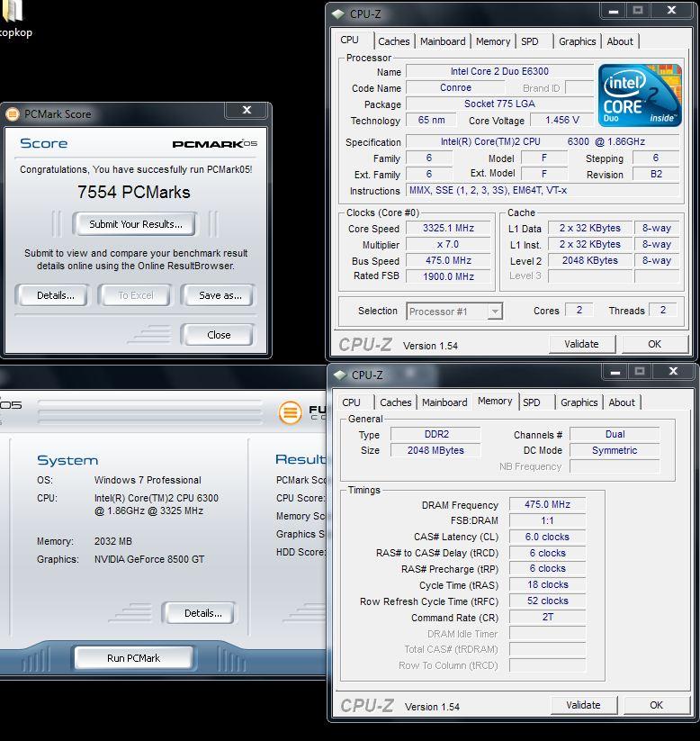Click the Command Rate value 2T
Image resolution: width=700 pixels, height=741 pixels.
(x=547, y=617)
